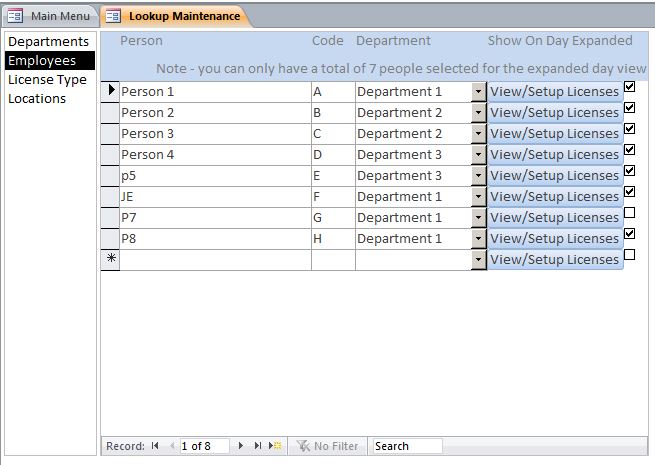Uncheck expanded day checkbox for P8
The width and height of the screenshot is (655, 465).
pyautogui.click(x=630, y=233)
